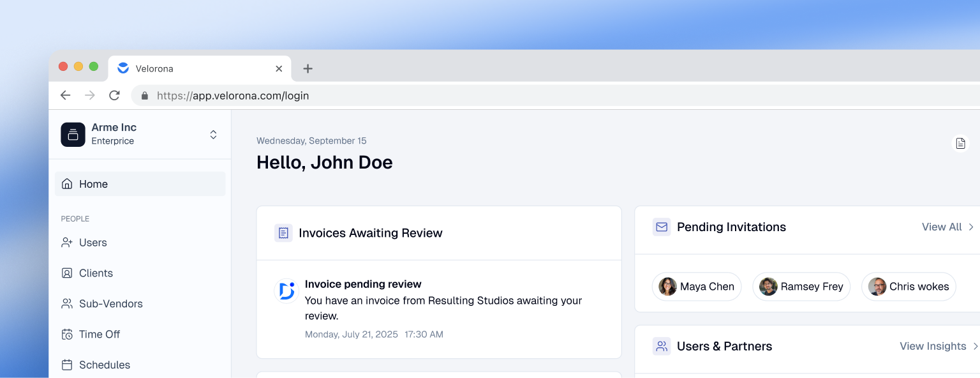
Task: Open the Invoice pending review notification
Action: [439, 309]
